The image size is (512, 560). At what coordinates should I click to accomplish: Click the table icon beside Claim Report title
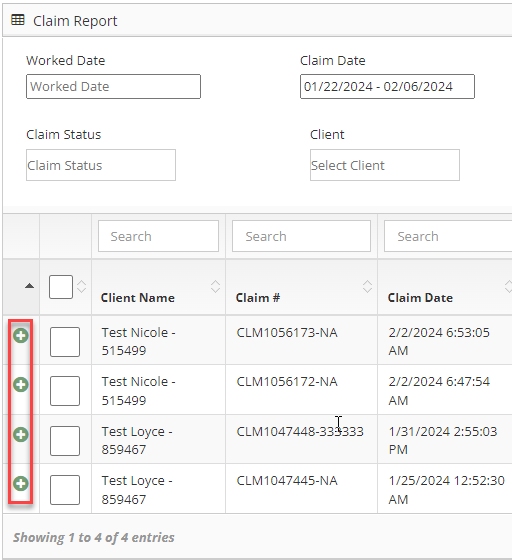point(18,20)
